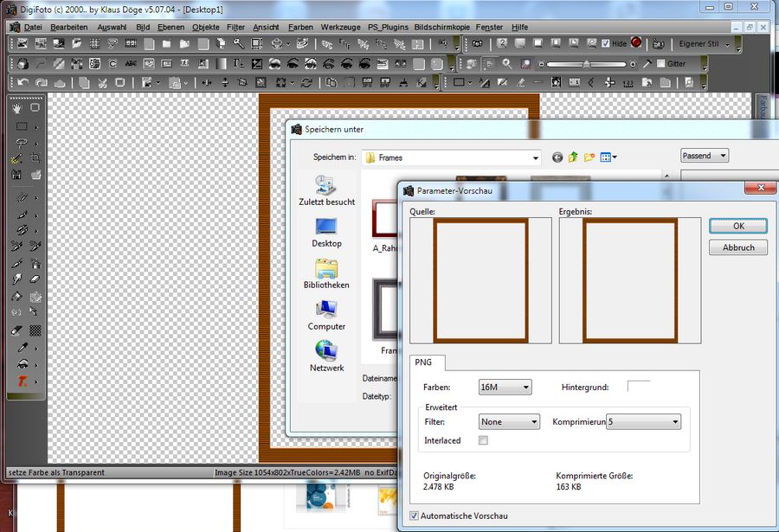
Task: Uncheck Automatische Vorschau
Action: pyautogui.click(x=414, y=516)
